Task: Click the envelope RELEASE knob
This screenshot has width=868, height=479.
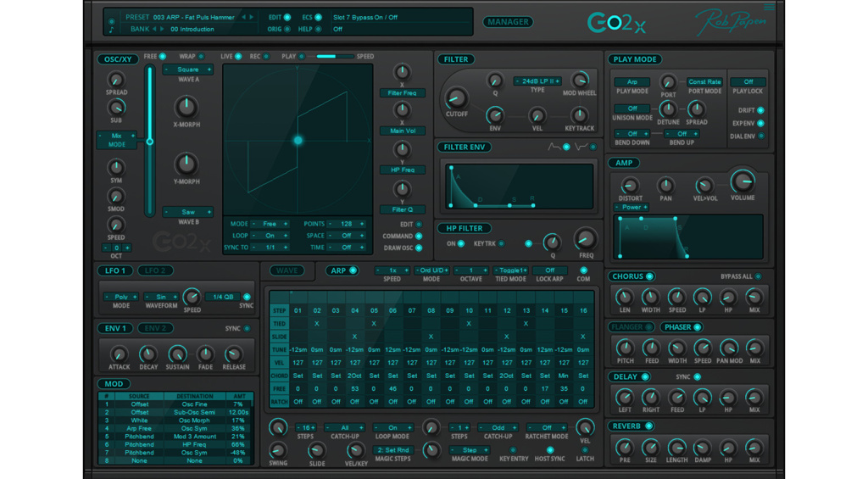Action: [x=234, y=354]
